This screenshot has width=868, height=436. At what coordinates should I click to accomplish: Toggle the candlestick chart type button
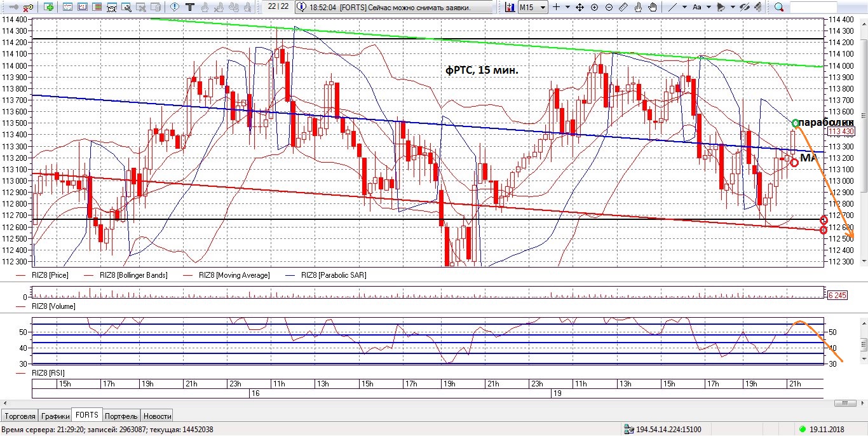[510, 7]
